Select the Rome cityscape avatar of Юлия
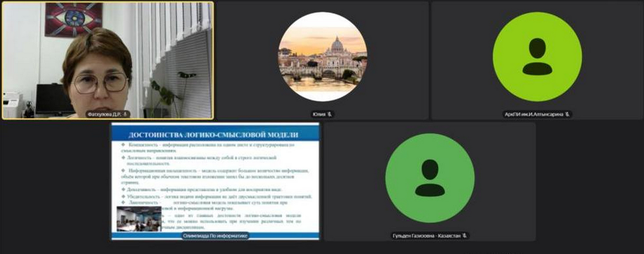Image resolution: width=644 pixels, height=254 pixels. 322,57
